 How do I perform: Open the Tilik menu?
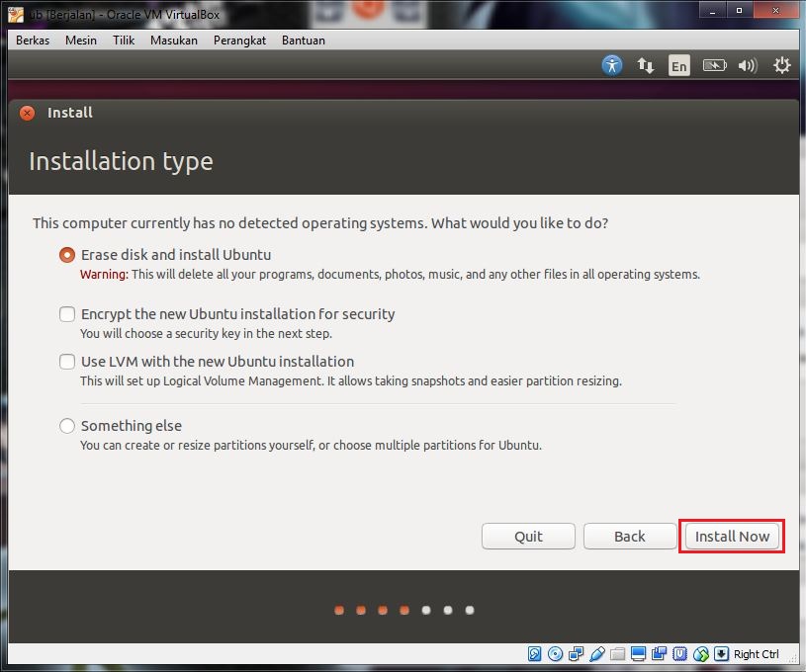124,41
